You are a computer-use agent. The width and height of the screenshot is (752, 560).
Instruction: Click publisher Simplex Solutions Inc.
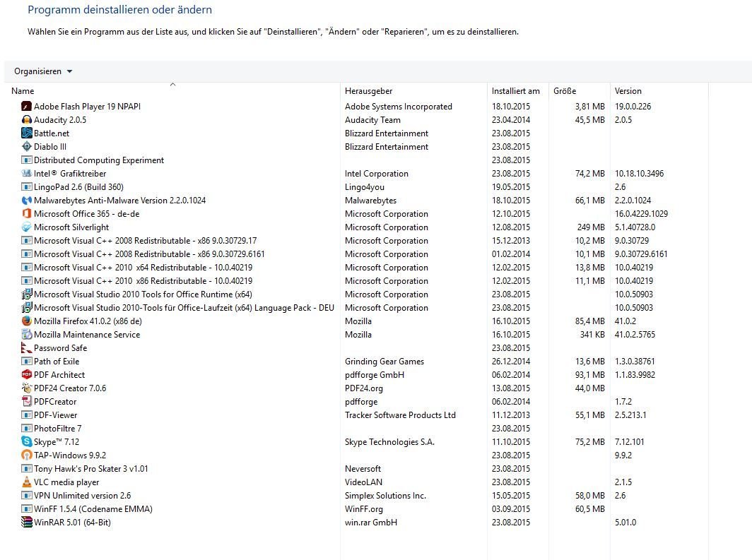(x=385, y=495)
